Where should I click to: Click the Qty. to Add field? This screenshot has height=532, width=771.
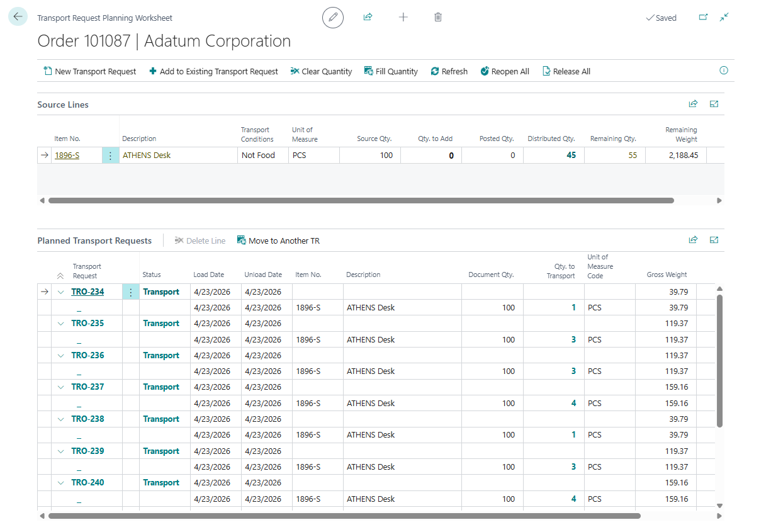pos(431,156)
